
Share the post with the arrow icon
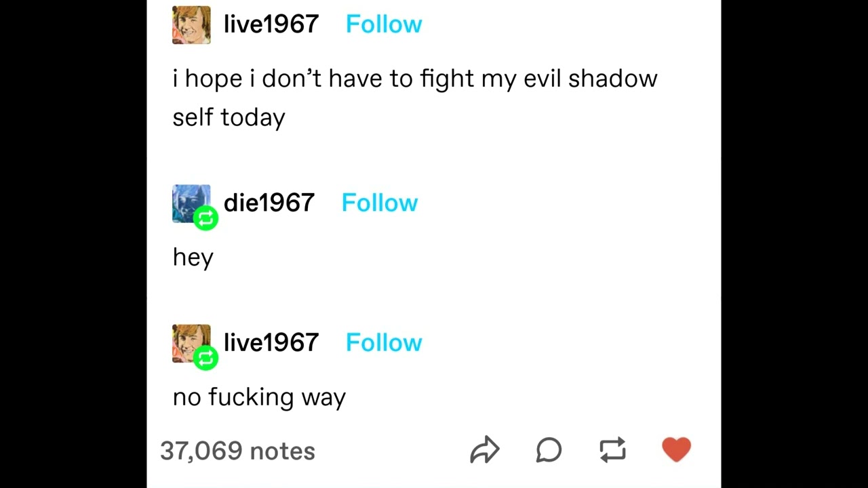pos(485,450)
